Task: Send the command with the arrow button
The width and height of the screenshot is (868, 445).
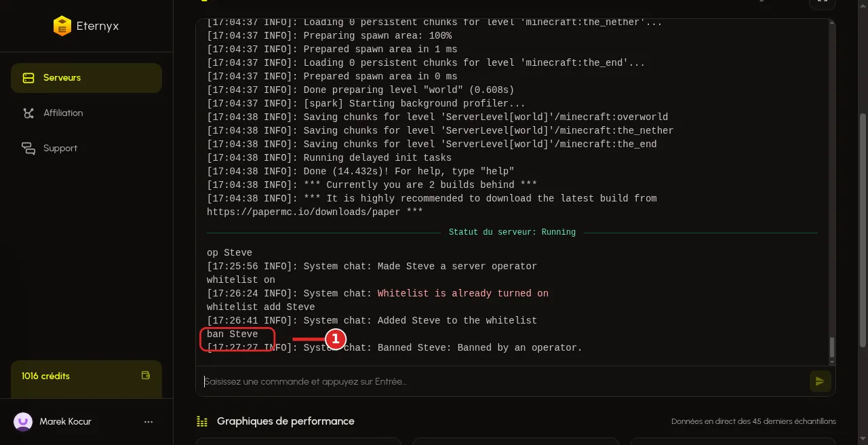Action: click(x=821, y=381)
